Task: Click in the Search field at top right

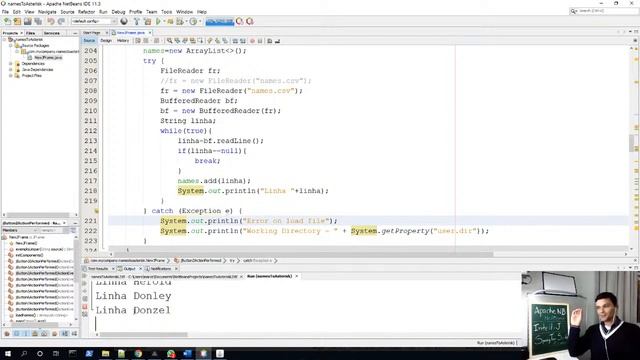Action: click(x=607, y=11)
